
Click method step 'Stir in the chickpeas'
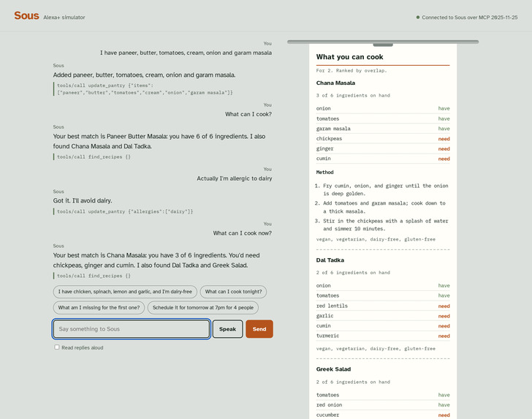pos(385,224)
